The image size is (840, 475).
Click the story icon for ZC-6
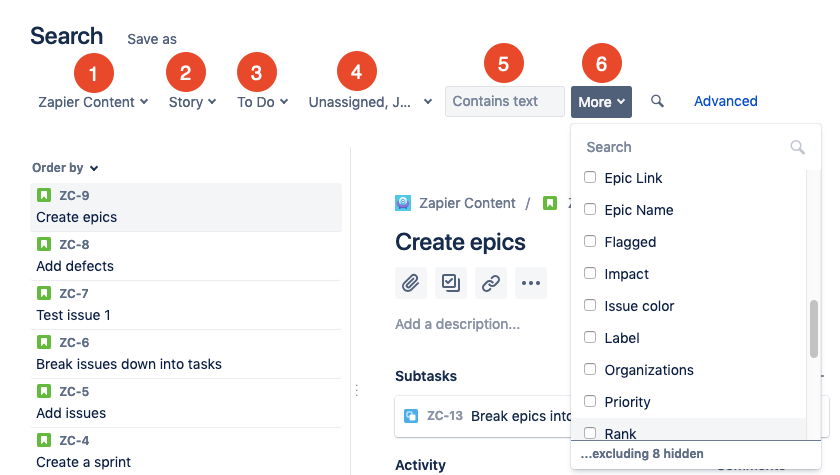pos(44,342)
